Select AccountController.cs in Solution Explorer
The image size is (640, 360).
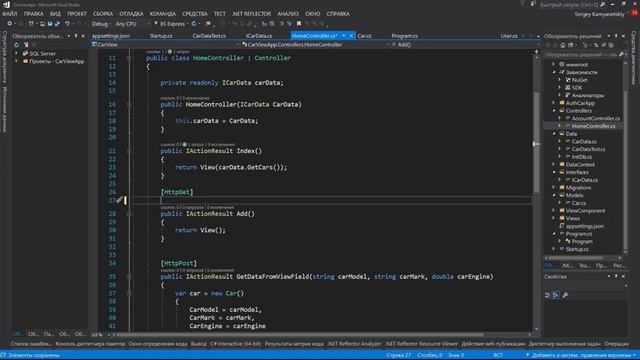point(595,118)
